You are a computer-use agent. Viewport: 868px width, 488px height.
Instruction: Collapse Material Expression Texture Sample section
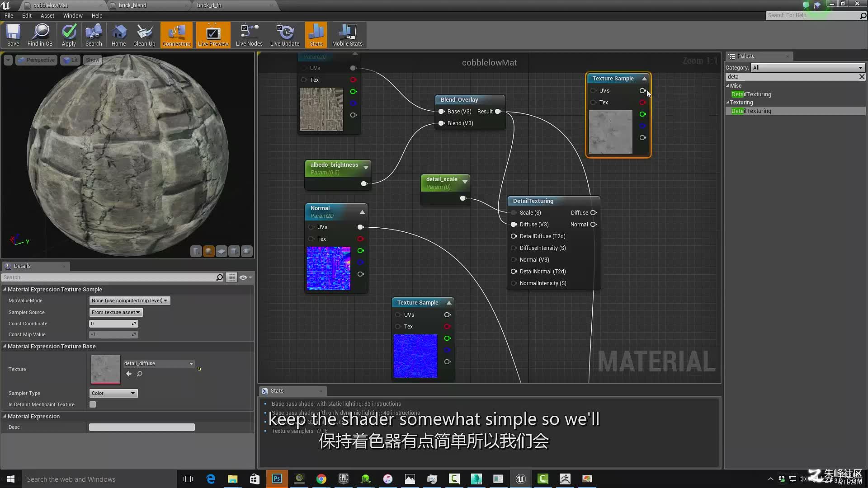[x=5, y=289]
